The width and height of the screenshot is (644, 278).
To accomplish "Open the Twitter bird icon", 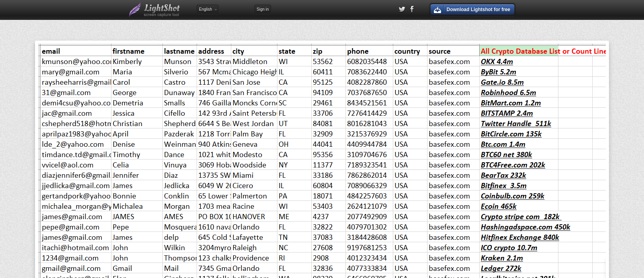I will pyautogui.click(x=402, y=9).
